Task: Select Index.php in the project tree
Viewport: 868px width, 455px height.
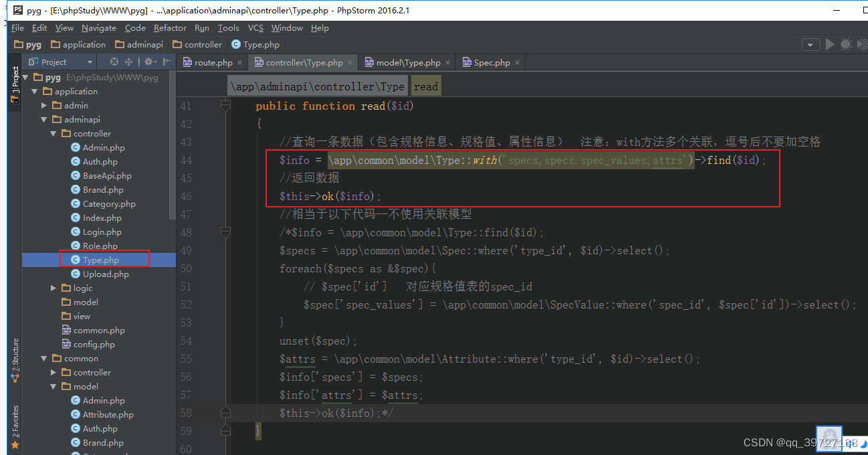Action: point(96,218)
